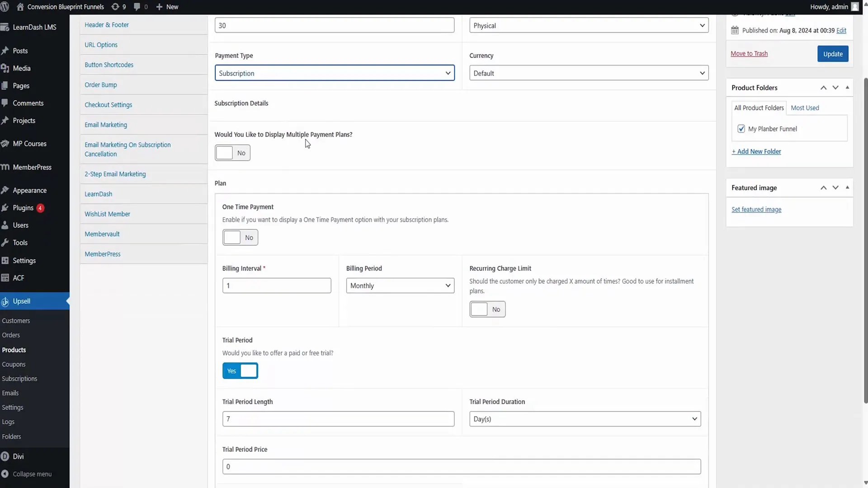Turn off the Trial Period switch
The height and width of the screenshot is (488, 868).
240,371
